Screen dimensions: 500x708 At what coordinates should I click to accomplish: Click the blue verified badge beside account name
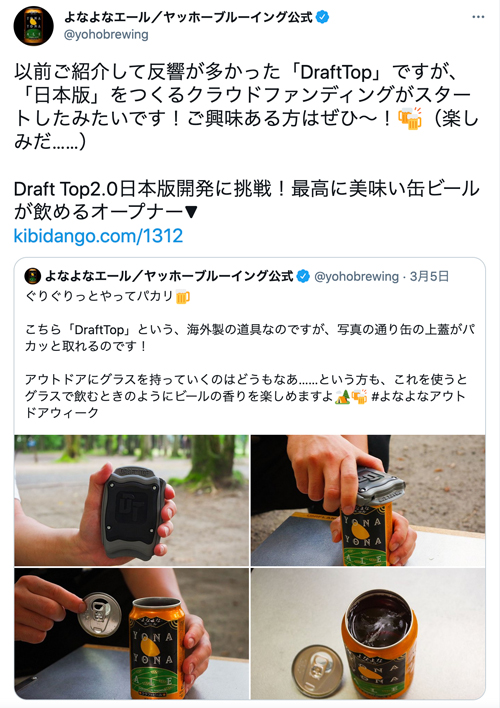(x=322, y=18)
